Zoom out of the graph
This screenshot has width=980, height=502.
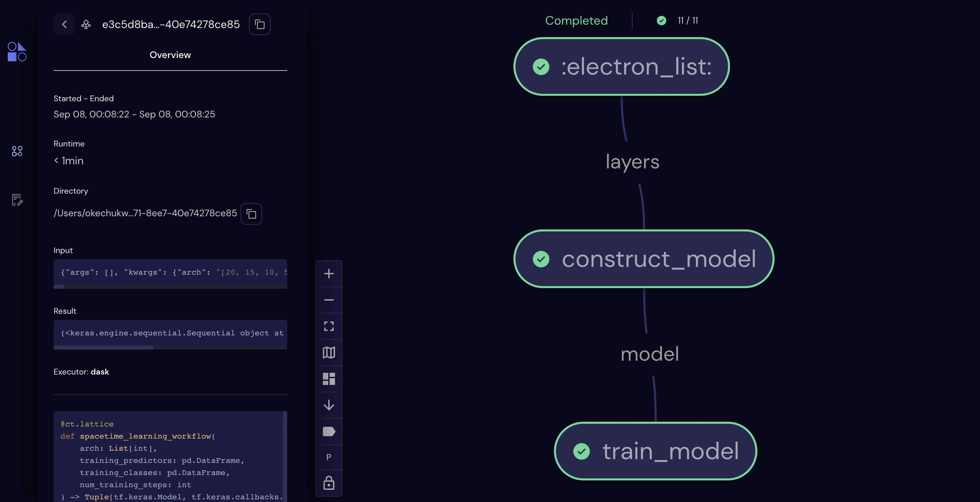(329, 300)
